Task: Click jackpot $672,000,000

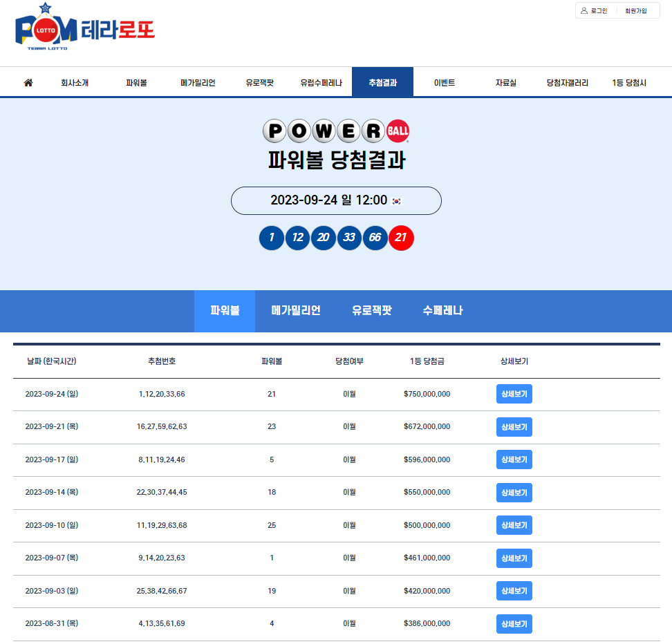Action: pos(427,427)
